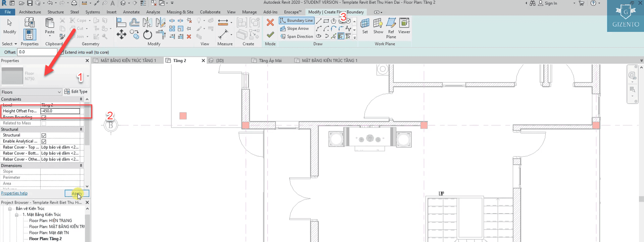
Task: Toggle the Enable Analytical checkbox
Action: [x=44, y=142]
